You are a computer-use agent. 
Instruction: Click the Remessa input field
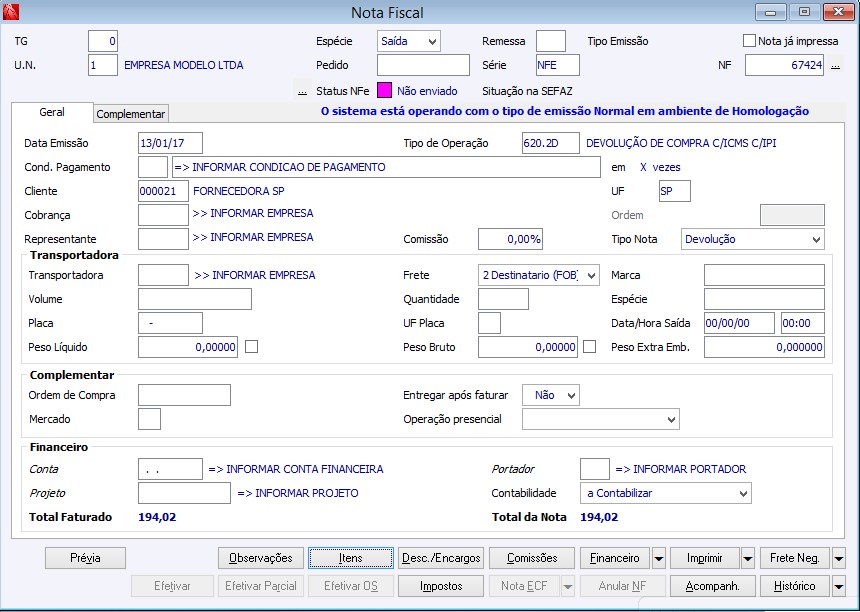tap(551, 41)
